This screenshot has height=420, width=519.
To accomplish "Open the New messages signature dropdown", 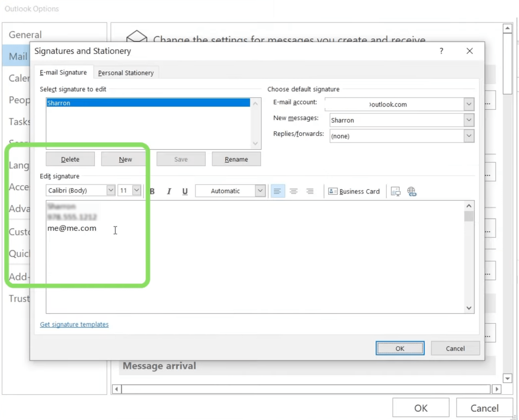I will pos(469,120).
